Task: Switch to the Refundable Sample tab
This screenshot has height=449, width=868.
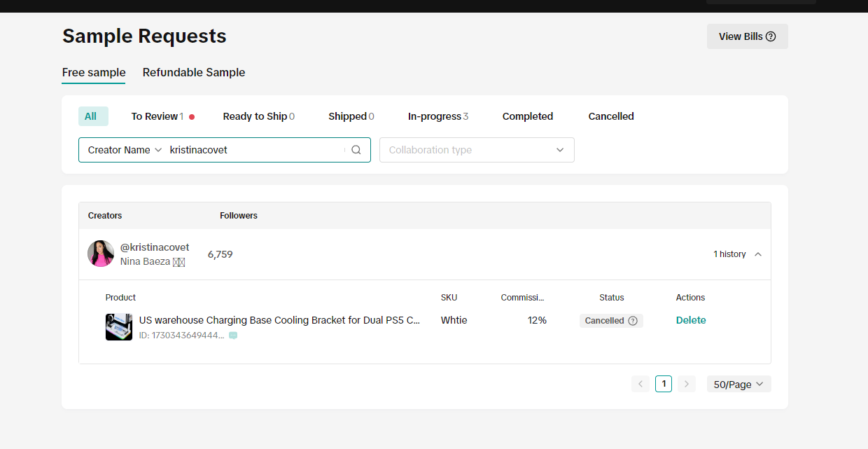Action: point(194,73)
